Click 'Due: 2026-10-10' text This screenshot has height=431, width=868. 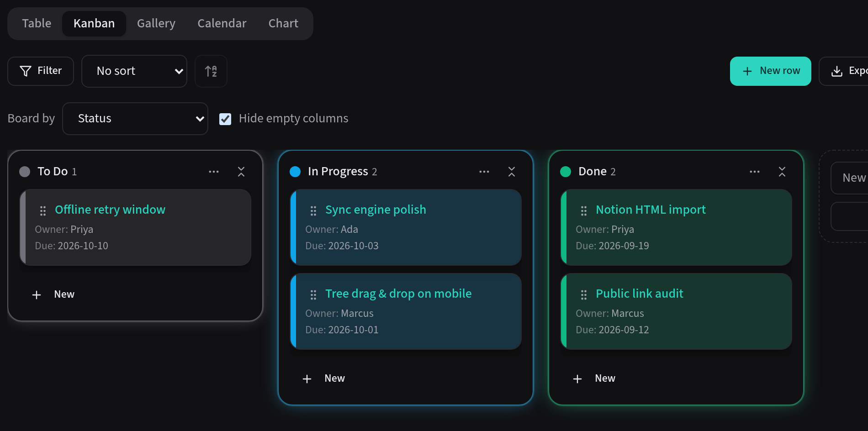71,246
